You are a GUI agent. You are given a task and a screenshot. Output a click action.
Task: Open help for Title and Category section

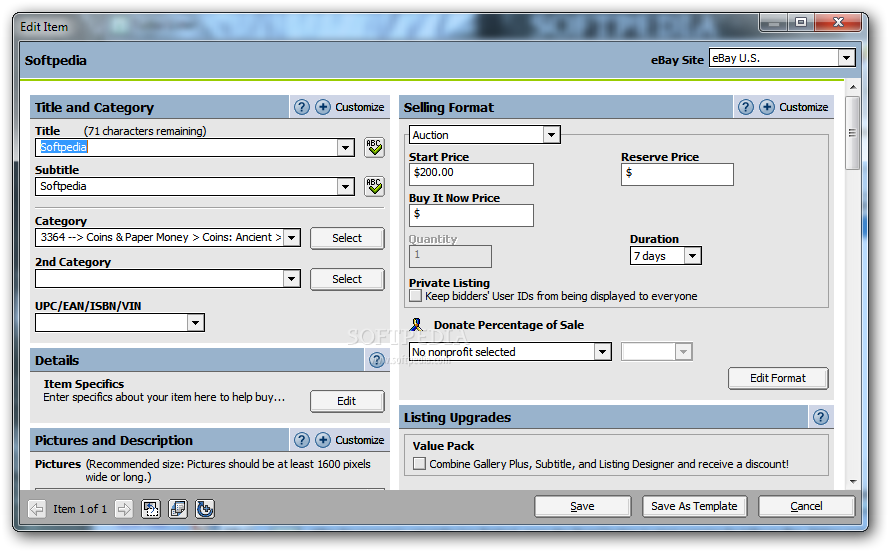click(x=302, y=107)
